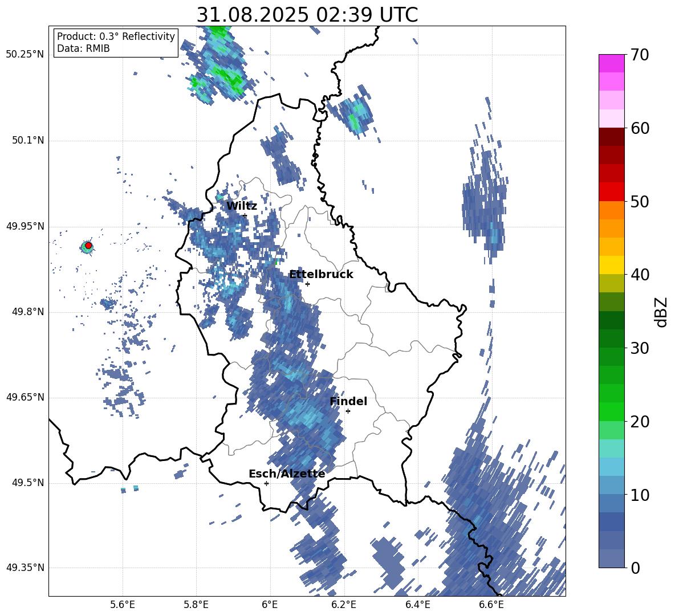The width and height of the screenshot is (675, 616).
Task: Click the Findel location cross marker
Action: [348, 411]
